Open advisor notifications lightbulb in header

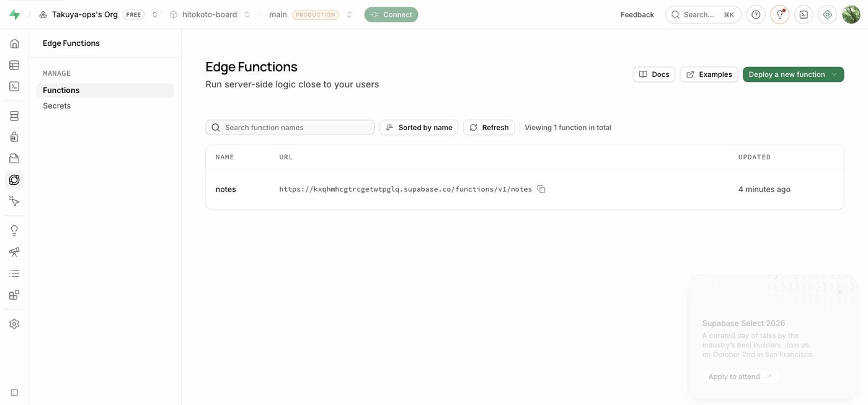pyautogui.click(x=780, y=14)
